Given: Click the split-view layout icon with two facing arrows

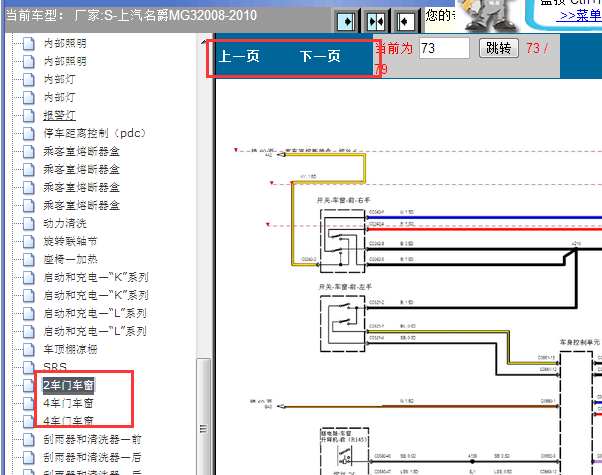Looking at the screenshot, I should (375, 22).
